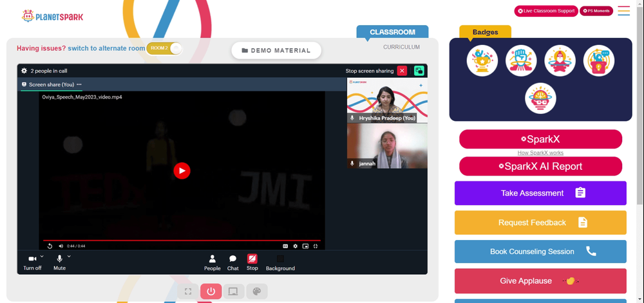
Task: Open the color palette theme button
Action: coord(257,291)
